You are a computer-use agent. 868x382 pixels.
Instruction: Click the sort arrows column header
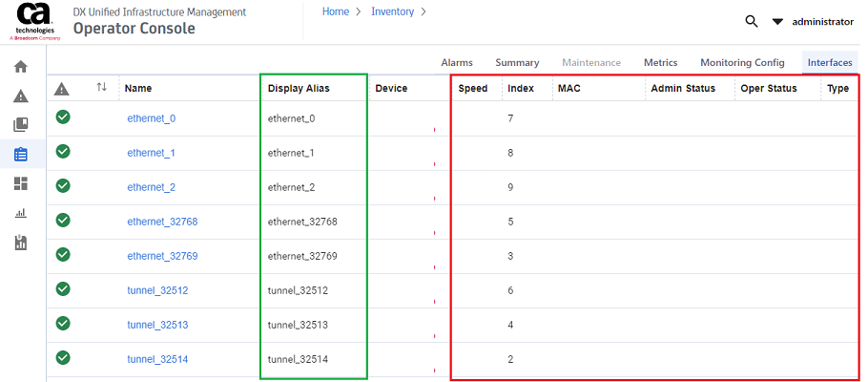point(102,88)
